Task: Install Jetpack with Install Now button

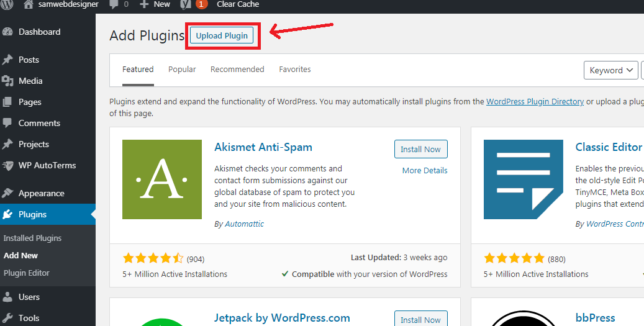Action: pos(420,319)
